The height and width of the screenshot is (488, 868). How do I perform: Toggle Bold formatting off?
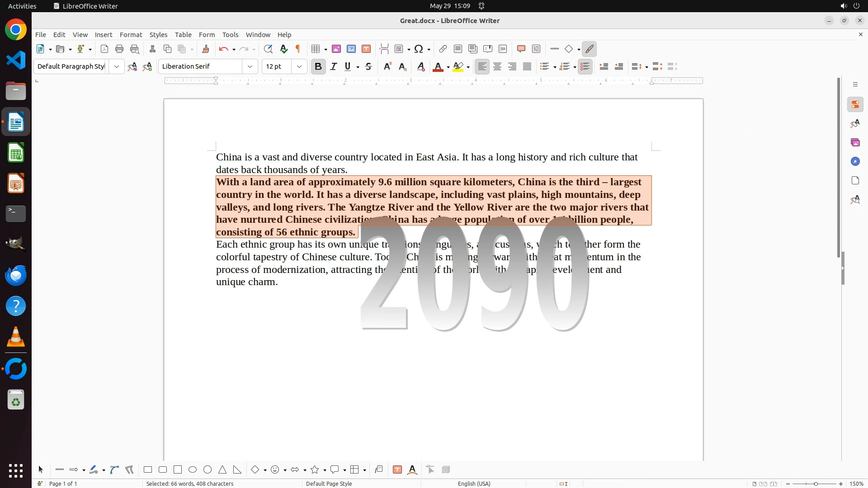(x=318, y=66)
